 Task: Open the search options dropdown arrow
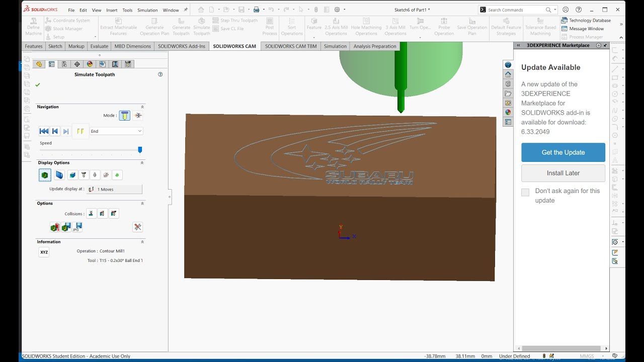555,10
